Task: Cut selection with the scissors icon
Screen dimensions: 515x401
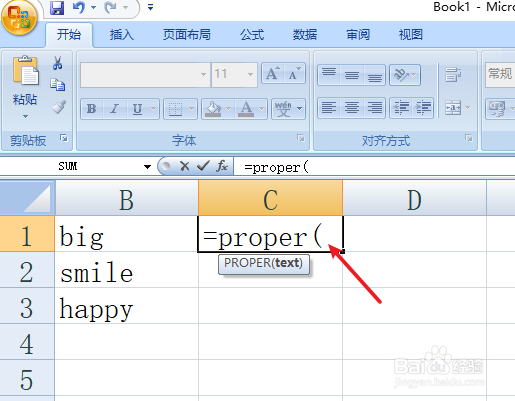Action: pos(57,63)
